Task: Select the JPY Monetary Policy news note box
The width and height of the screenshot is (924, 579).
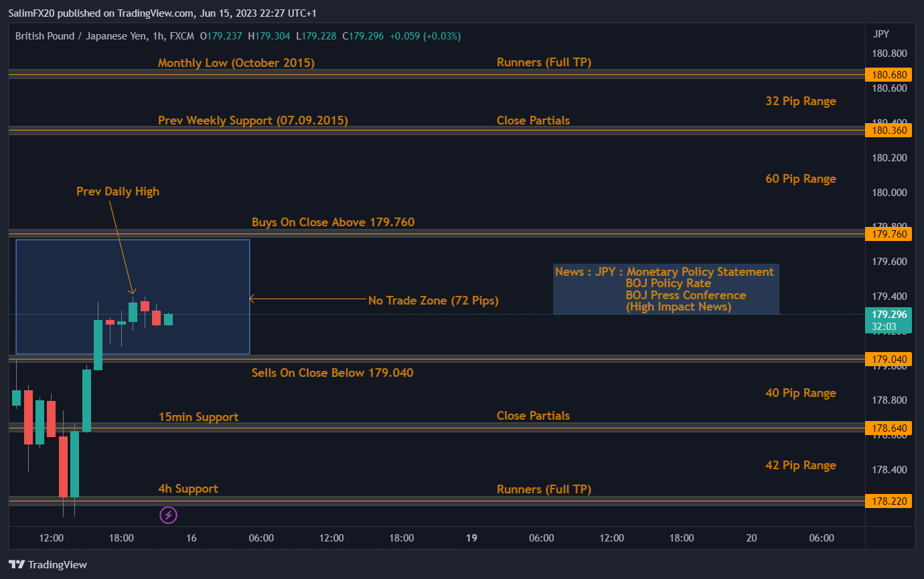Action: tap(666, 289)
